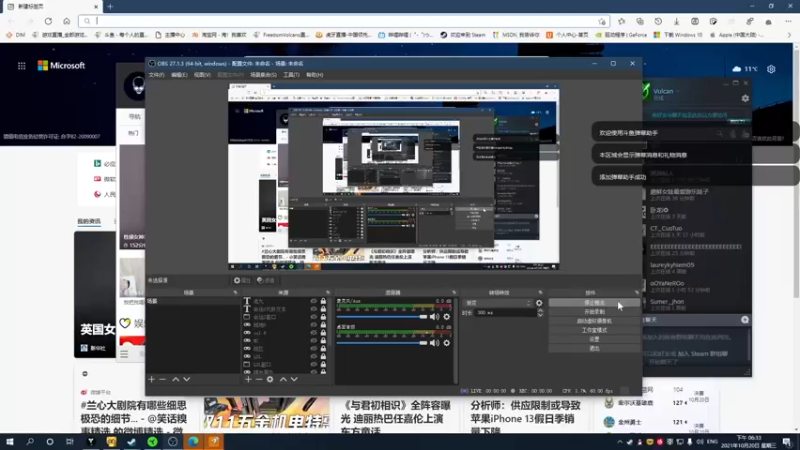Open the OBS 工具(T) menu

tap(291, 75)
